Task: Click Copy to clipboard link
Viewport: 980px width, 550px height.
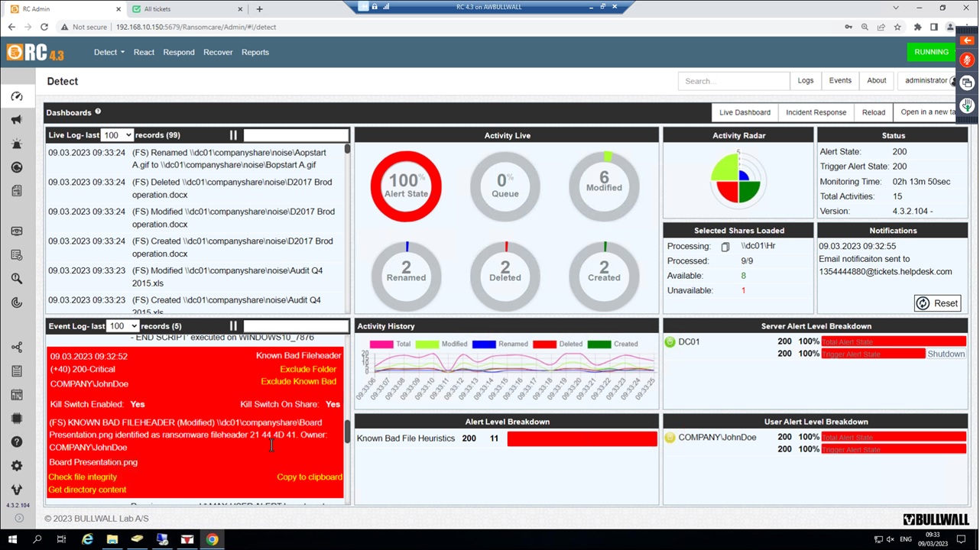Action: [310, 477]
